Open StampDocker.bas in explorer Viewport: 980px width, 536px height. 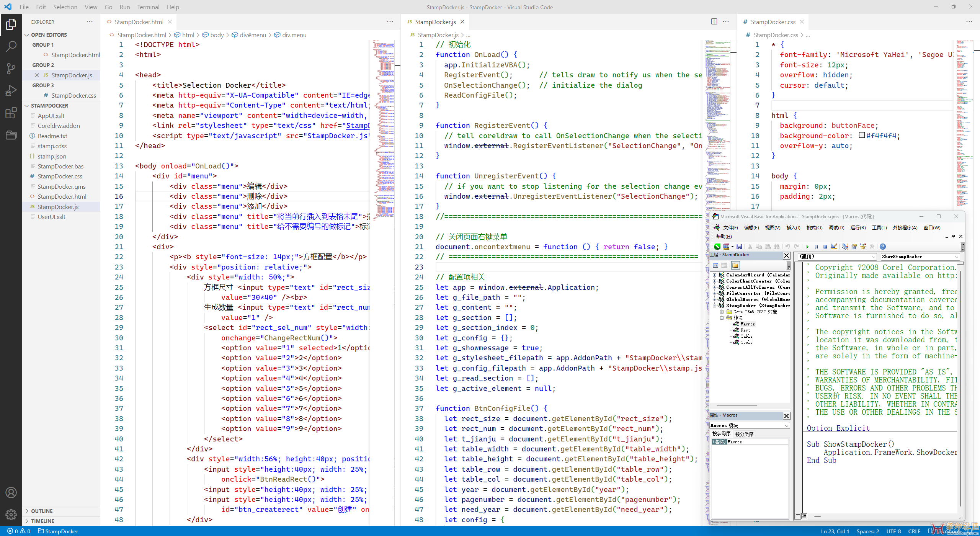tap(60, 166)
